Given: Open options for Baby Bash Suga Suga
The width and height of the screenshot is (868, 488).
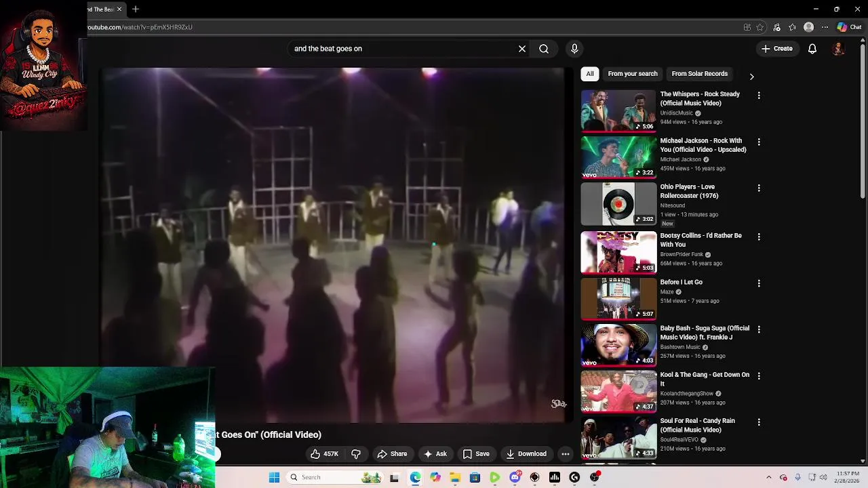Looking at the screenshot, I should [x=759, y=329].
